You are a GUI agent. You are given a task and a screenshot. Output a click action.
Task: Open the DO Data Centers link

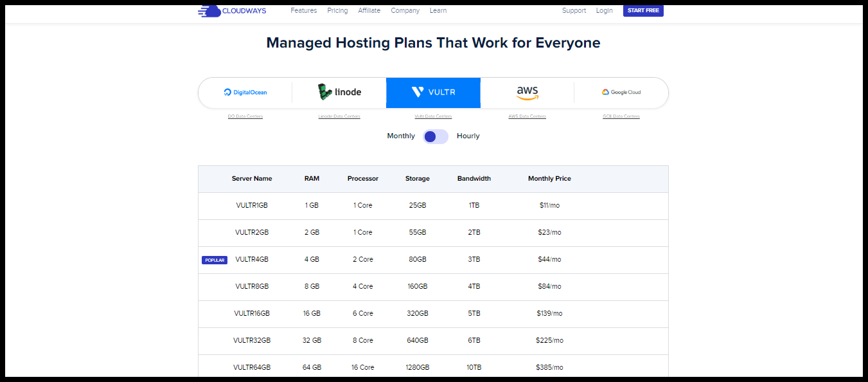245,116
